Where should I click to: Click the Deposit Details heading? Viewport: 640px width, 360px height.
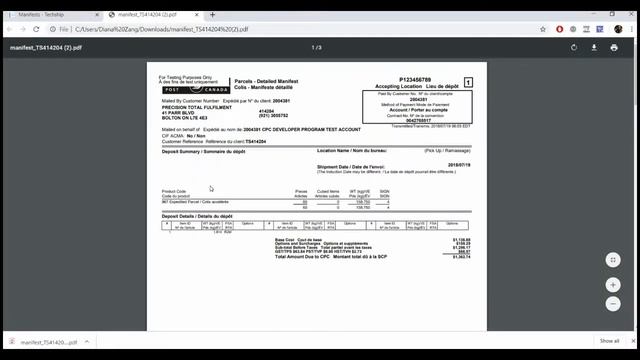(x=197, y=216)
